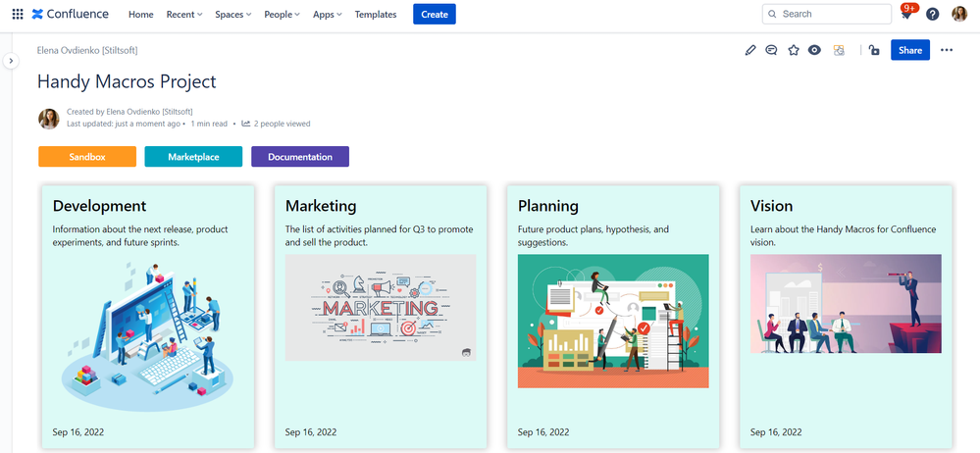Screen dimensions: 980x453
Task: Open page restrictions lock icon
Action: click(874, 50)
